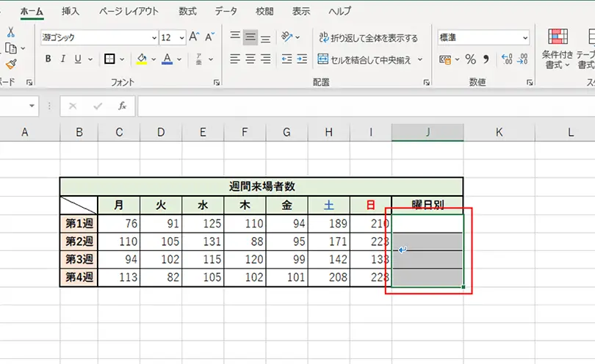The width and height of the screenshot is (595, 364).
Task: Click the formula bar Cancel X icon
Action: coord(73,106)
